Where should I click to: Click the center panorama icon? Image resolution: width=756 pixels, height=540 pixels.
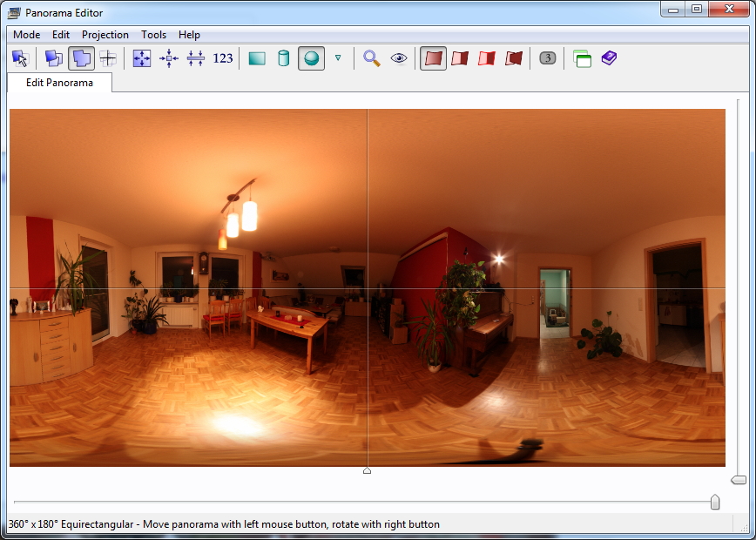point(169,58)
